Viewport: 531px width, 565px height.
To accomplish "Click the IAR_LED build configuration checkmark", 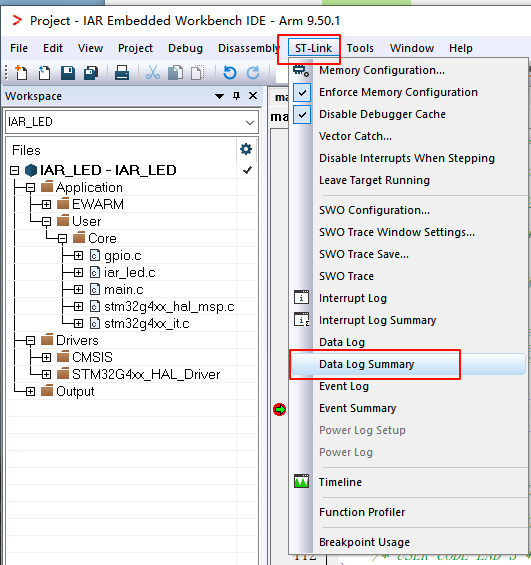I will coord(247,170).
